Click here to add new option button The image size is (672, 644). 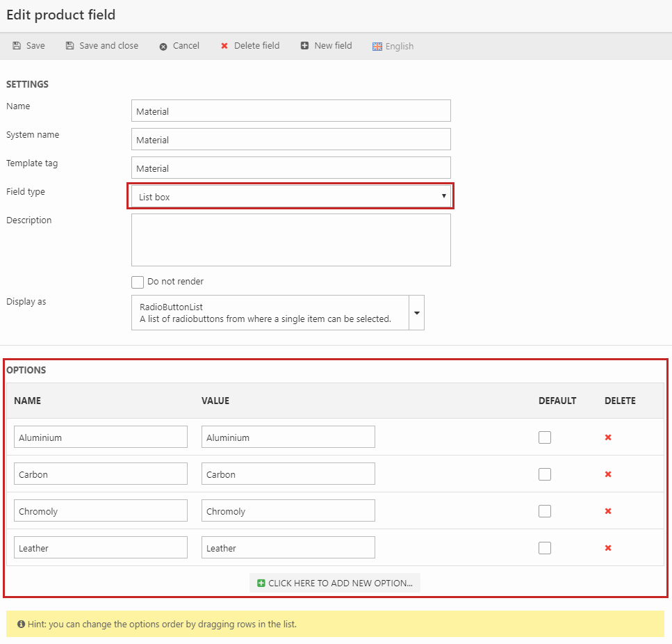click(x=335, y=583)
